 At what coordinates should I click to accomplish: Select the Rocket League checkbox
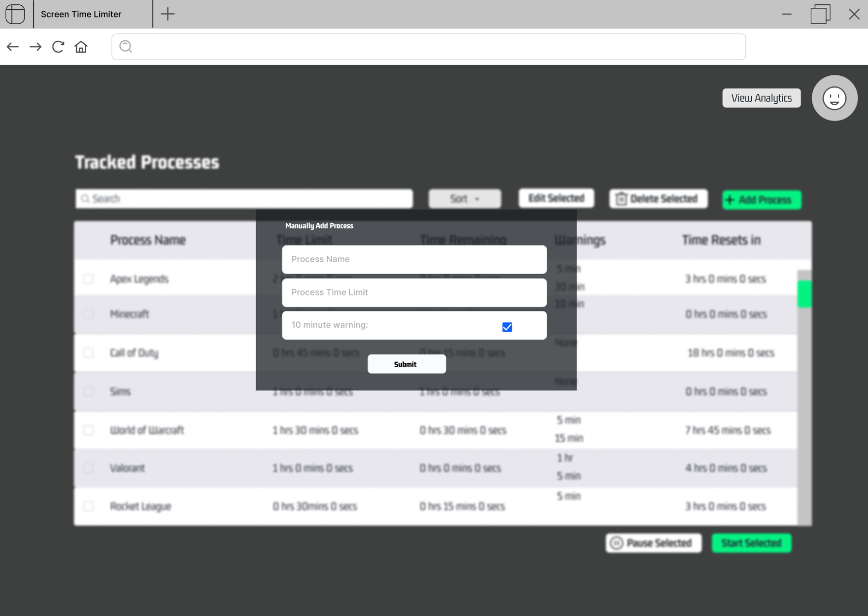point(88,506)
